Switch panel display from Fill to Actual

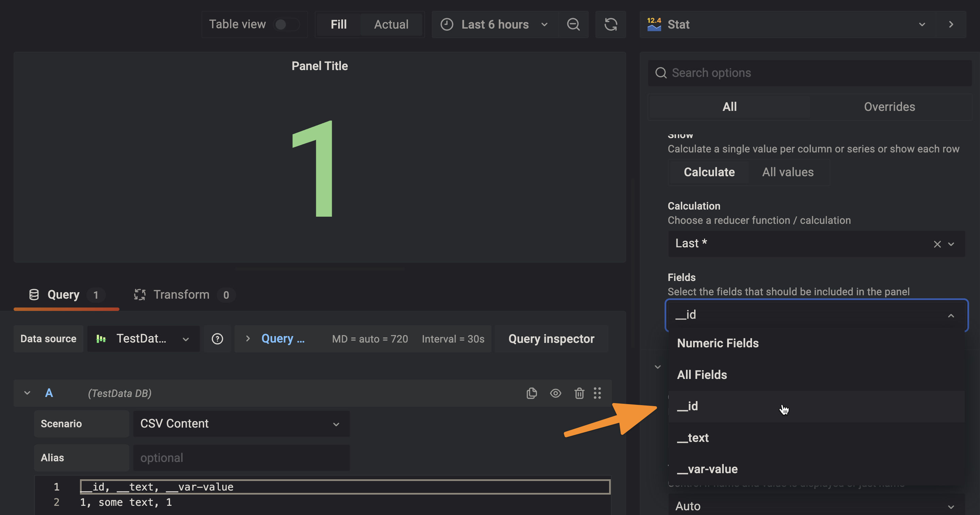click(x=391, y=24)
